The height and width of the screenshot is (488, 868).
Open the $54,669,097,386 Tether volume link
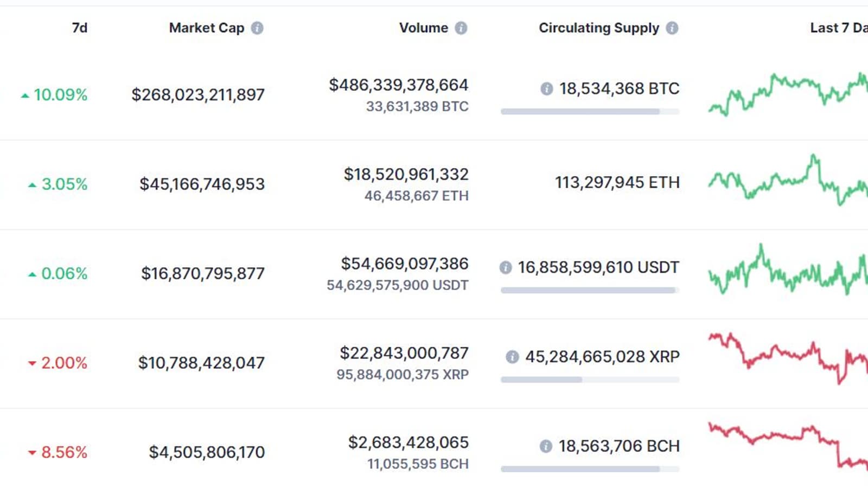[404, 264]
